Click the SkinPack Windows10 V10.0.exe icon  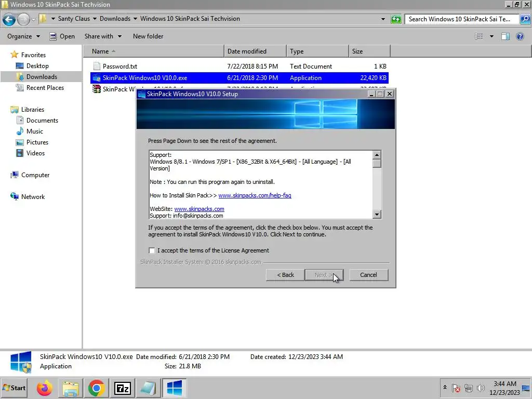coord(97,78)
